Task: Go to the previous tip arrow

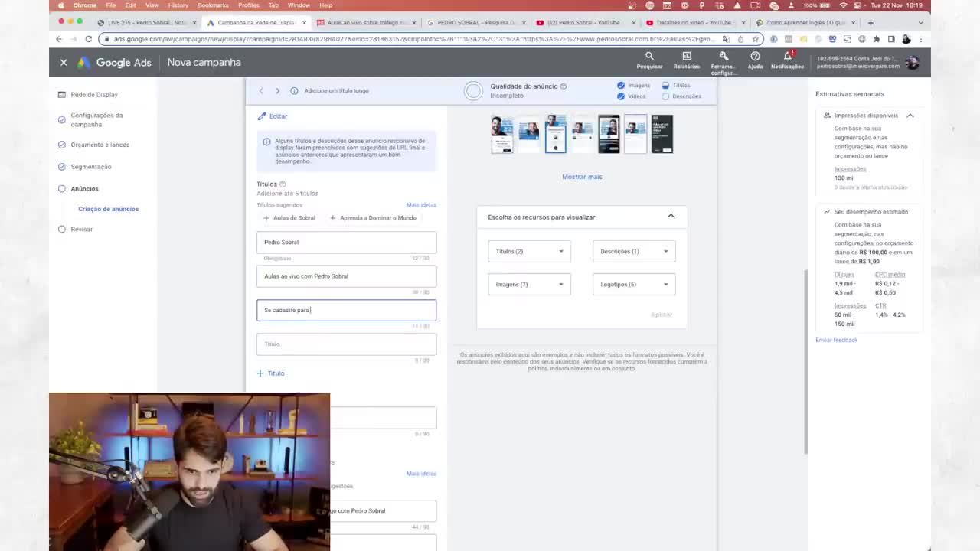Action: [261, 91]
